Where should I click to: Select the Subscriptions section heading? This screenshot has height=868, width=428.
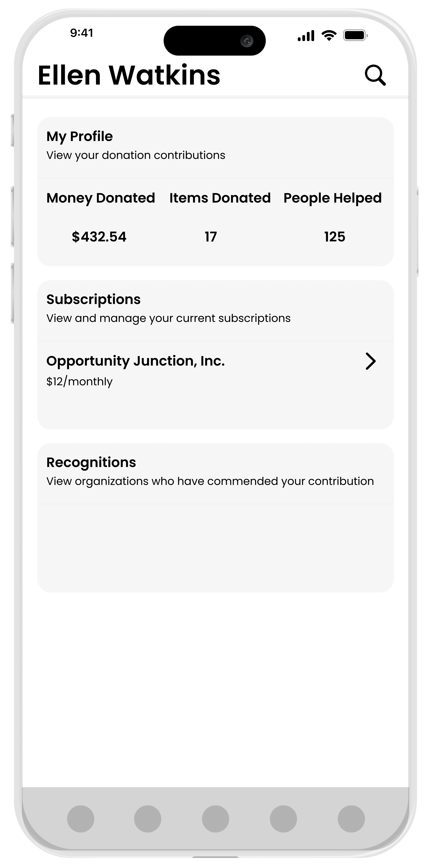coord(93,299)
